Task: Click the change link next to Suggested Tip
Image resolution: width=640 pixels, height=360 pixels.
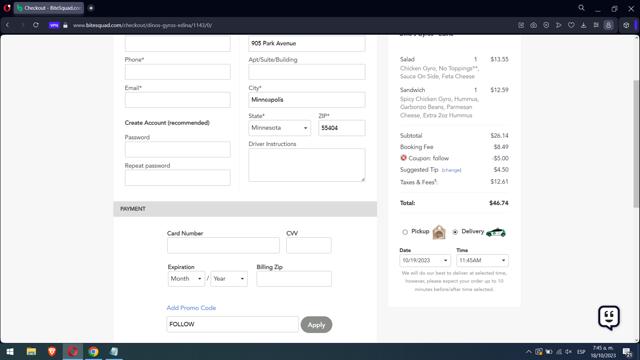Action: (x=451, y=170)
